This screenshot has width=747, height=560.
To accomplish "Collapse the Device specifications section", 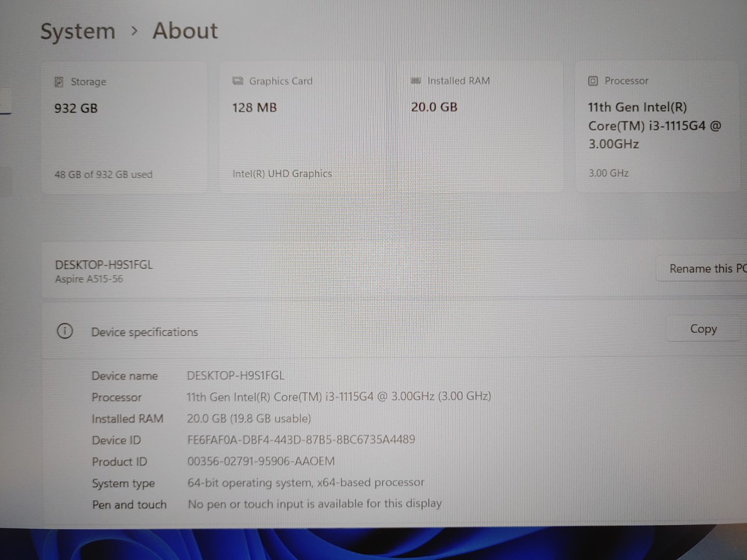I will 144,332.
